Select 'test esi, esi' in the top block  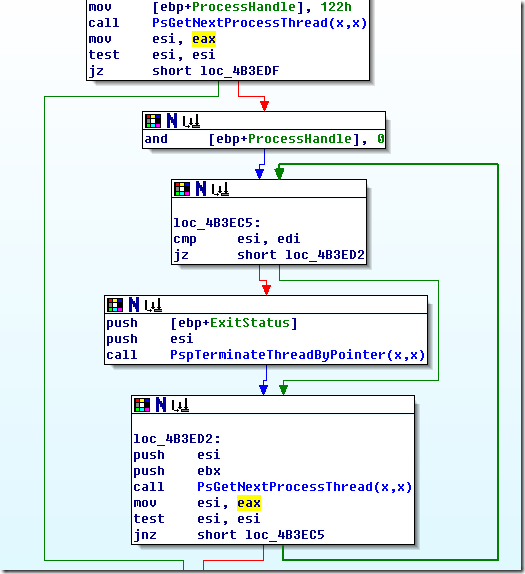point(152,55)
